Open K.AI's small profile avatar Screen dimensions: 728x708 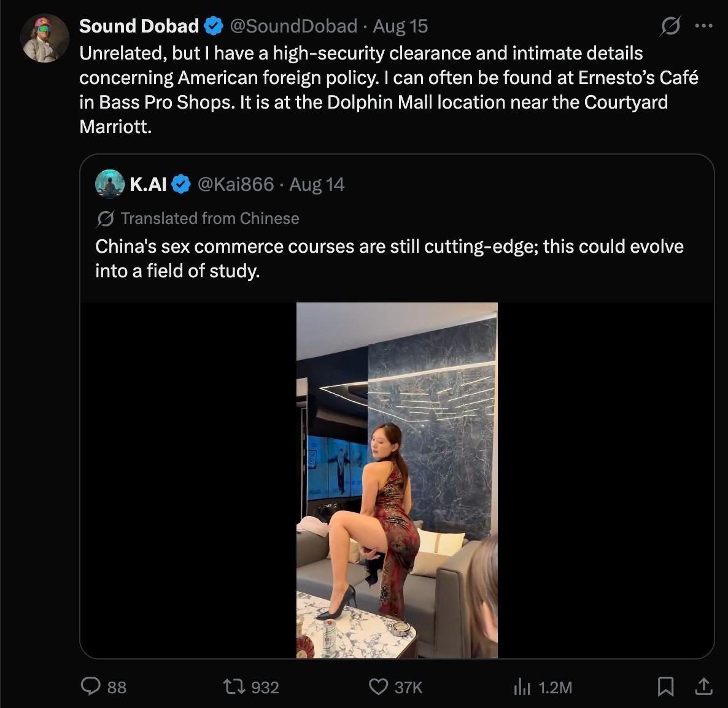tap(110, 184)
